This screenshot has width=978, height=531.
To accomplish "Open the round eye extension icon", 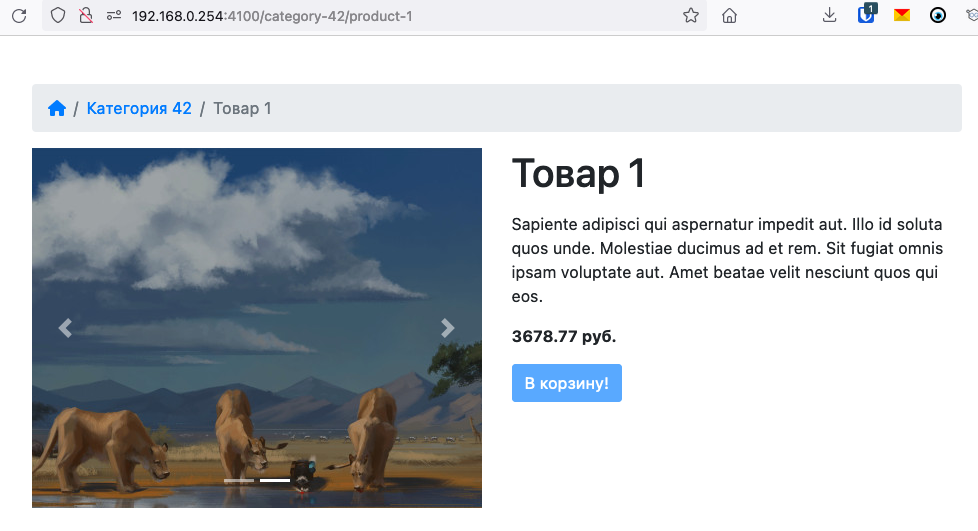I will pos(937,16).
